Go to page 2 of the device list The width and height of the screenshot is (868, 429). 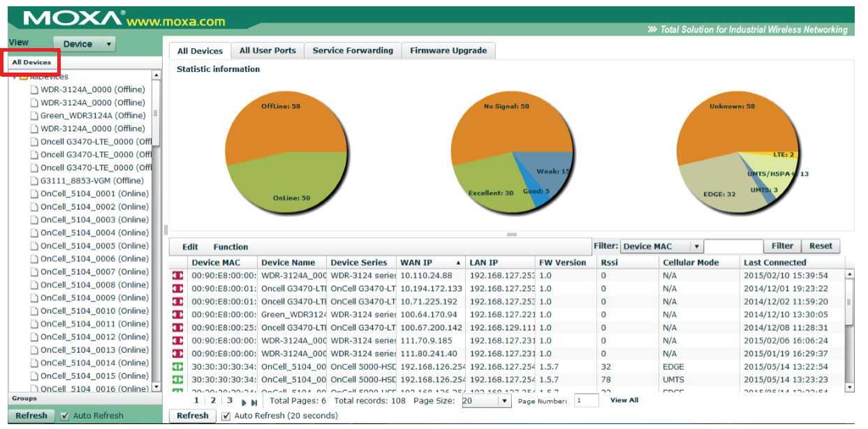click(x=213, y=400)
